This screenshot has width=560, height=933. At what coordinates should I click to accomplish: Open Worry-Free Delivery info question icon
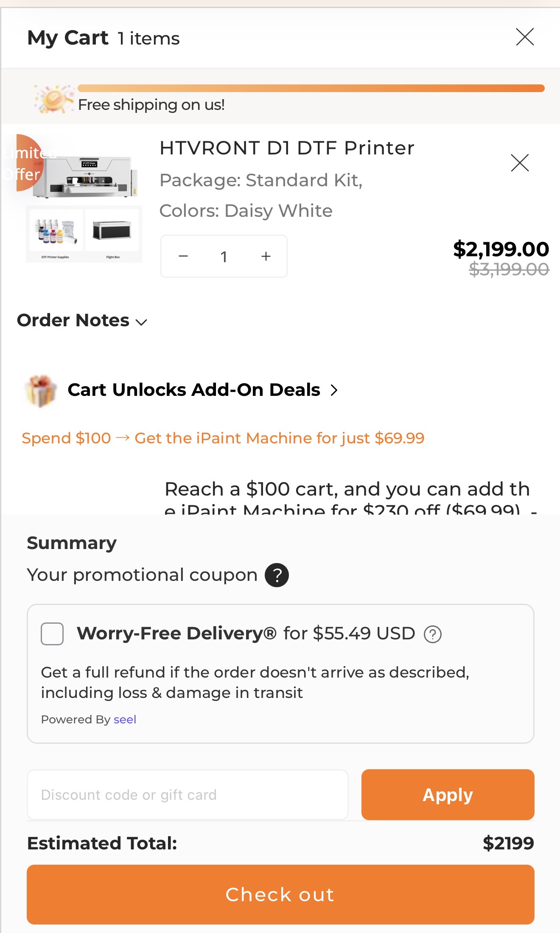[433, 634]
